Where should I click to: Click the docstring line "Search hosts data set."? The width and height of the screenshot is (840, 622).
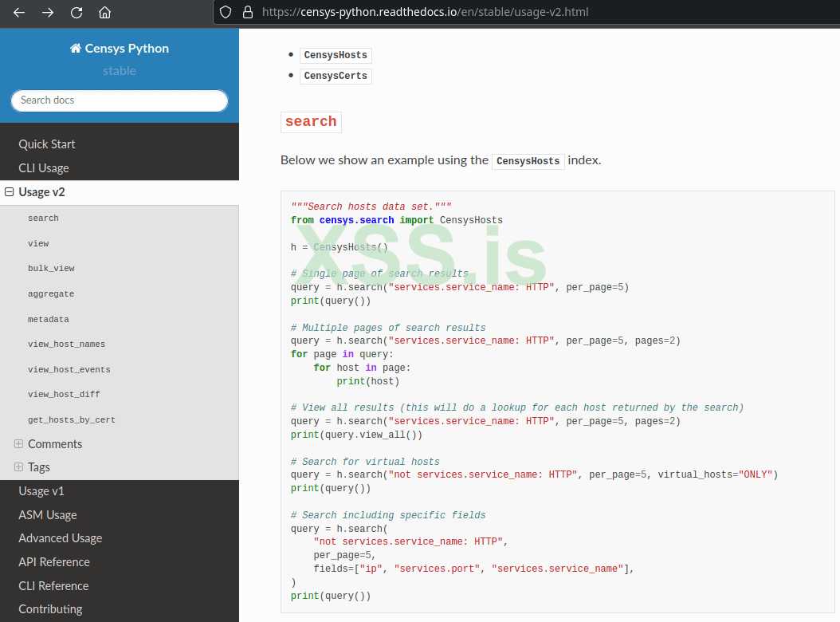(x=371, y=207)
